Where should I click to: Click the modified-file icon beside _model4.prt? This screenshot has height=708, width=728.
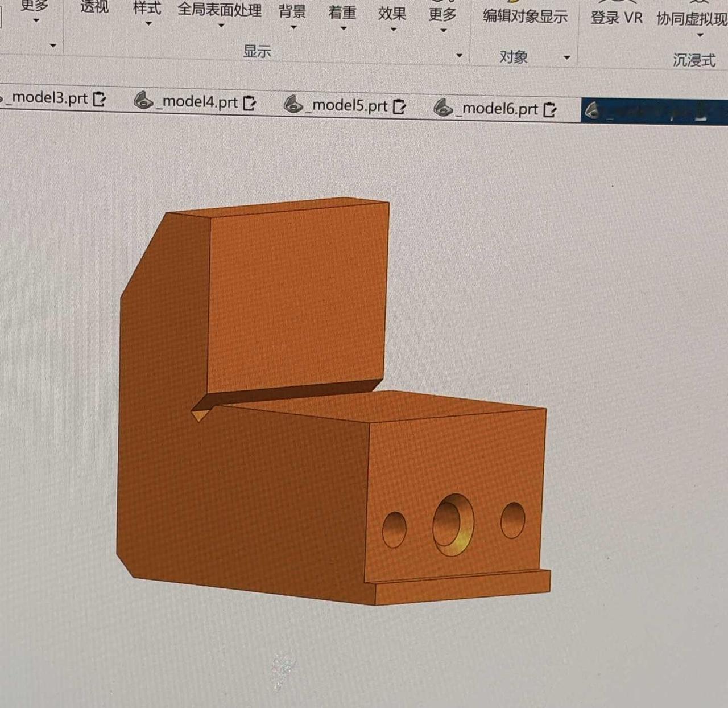pyautogui.click(x=250, y=103)
